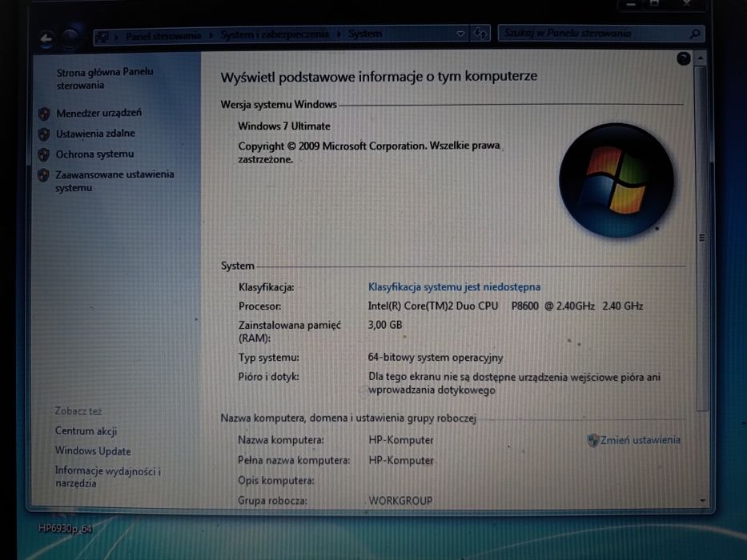The width and height of the screenshot is (747, 560).
Task: Click Klasyfikacja systemu jest niedostępna link
Action: click(x=454, y=286)
